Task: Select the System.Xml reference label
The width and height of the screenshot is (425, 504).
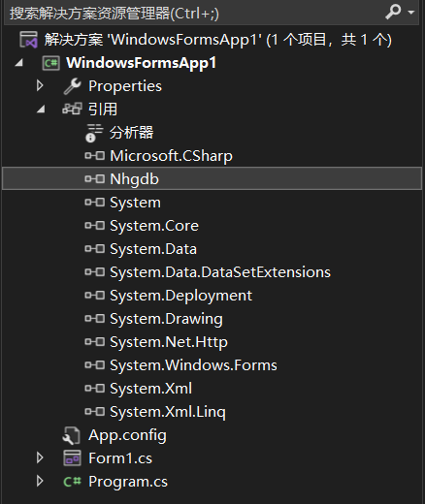Action: pyautogui.click(x=150, y=389)
